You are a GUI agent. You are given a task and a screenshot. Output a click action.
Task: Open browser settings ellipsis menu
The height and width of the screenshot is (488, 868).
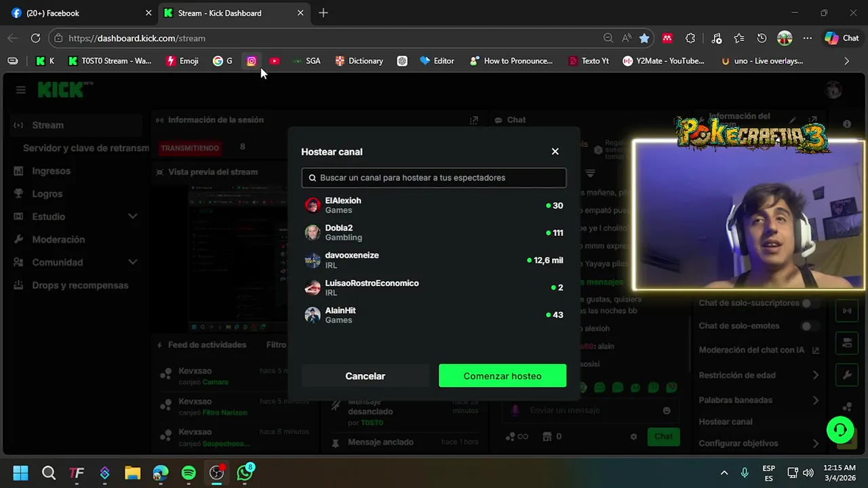coord(807,39)
